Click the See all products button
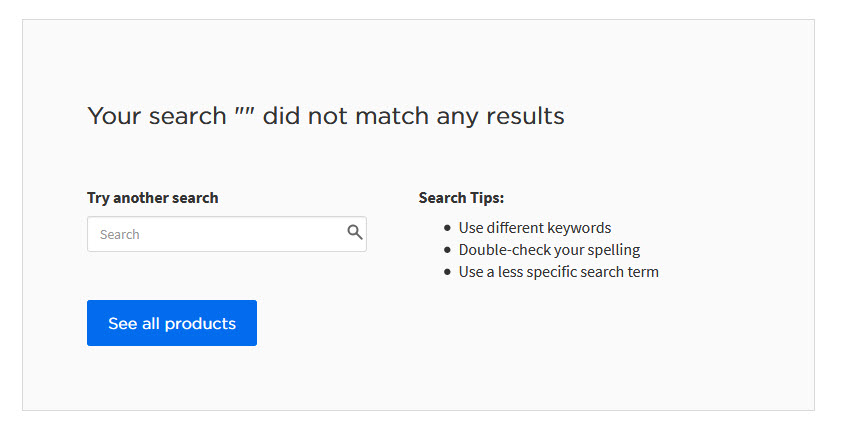Viewport: 842px width, 431px height. [x=172, y=323]
